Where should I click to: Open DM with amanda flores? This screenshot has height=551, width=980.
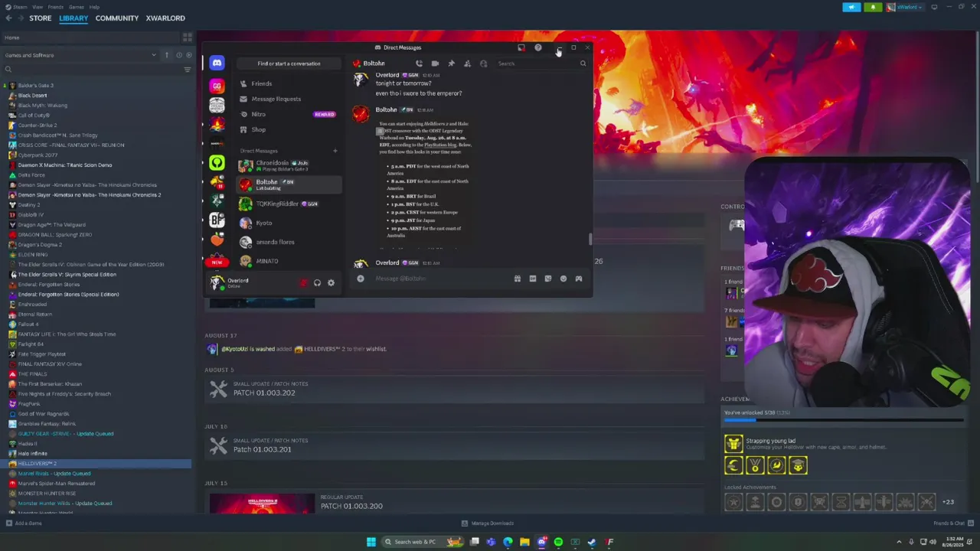287,242
